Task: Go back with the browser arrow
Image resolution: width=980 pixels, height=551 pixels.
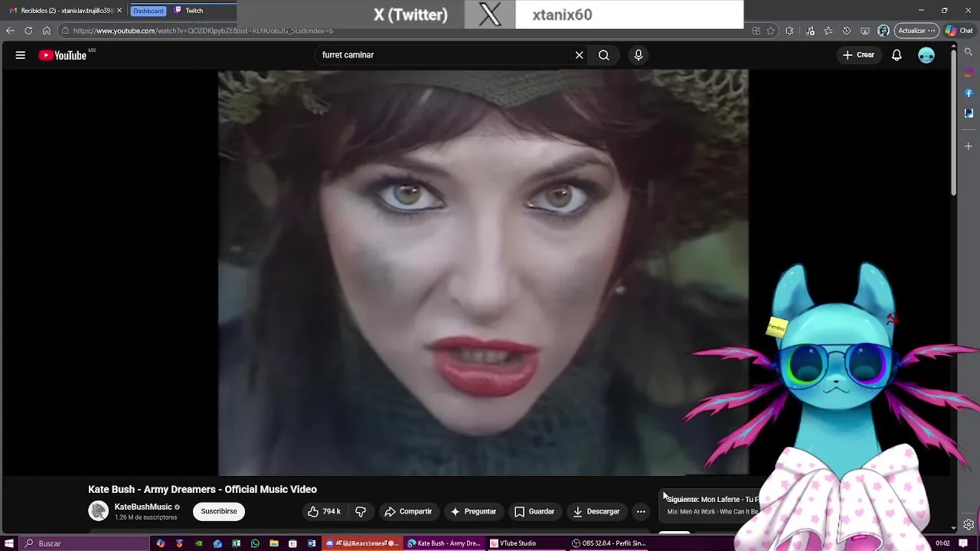Action: pos(10,31)
